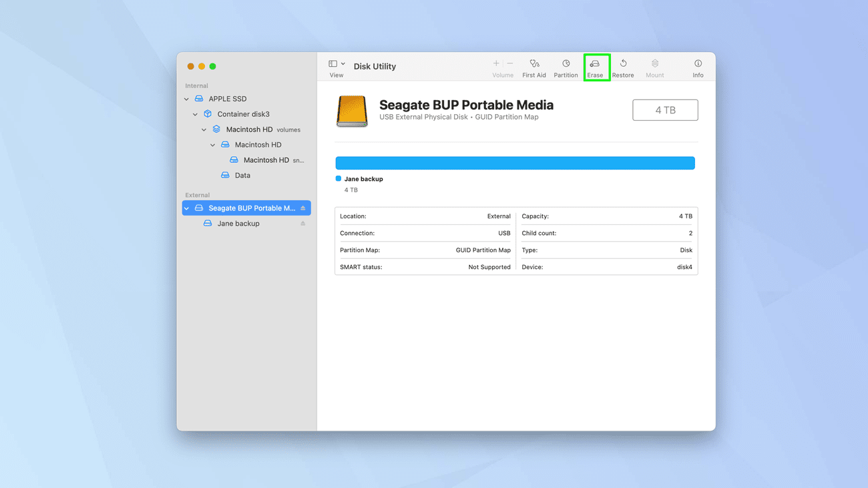Open the View sidebar dropdown
The width and height of the screenshot is (868, 488).
(x=337, y=64)
